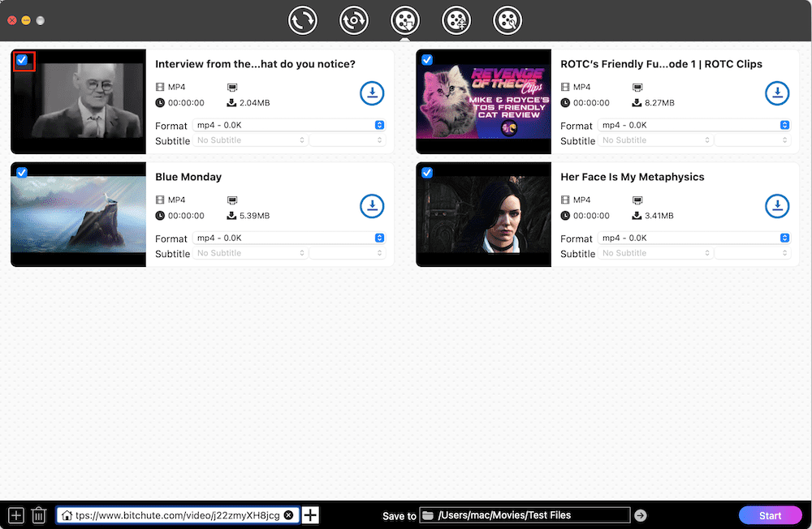Click the home icon in URL field
The image size is (812, 529).
pyautogui.click(x=67, y=515)
